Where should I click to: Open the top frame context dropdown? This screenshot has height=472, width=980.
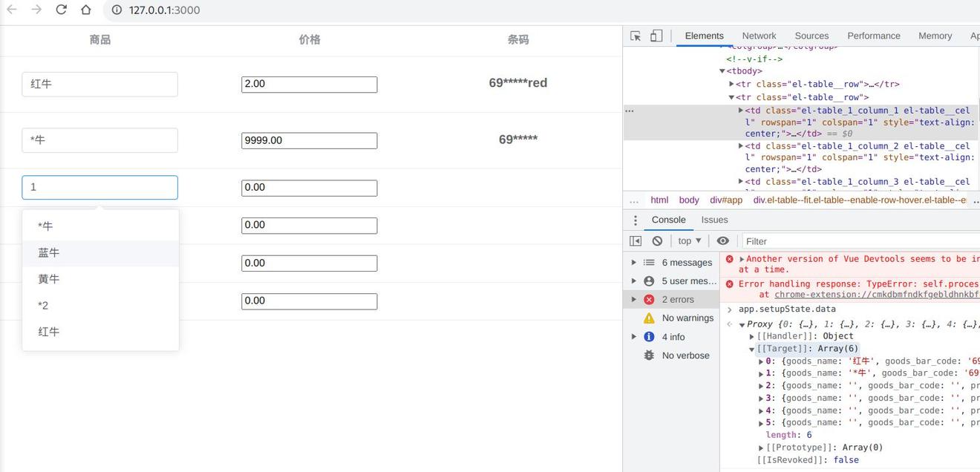tap(688, 240)
